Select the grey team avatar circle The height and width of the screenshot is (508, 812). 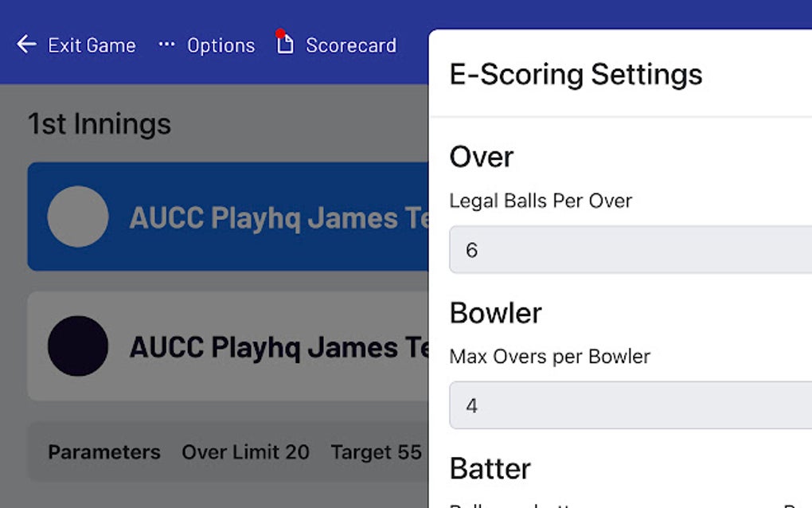[x=77, y=217]
